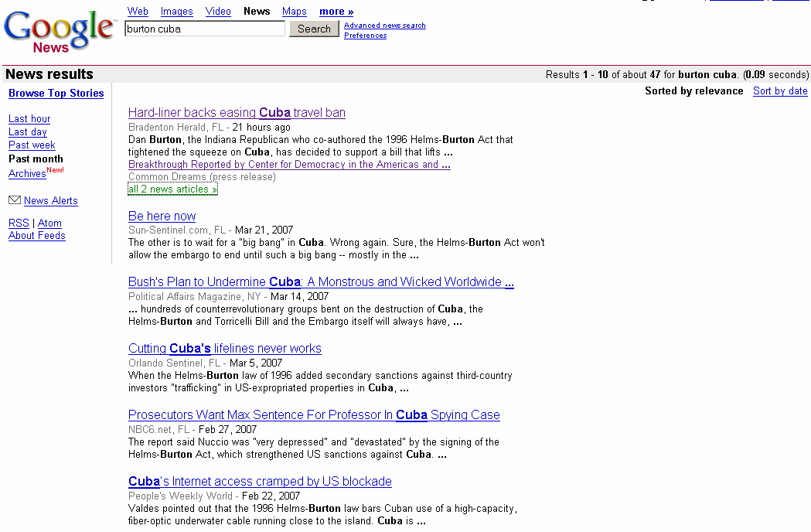Focus the search box containing 'burton cuba'
Viewport: 811px width, 532px height.
click(x=205, y=29)
